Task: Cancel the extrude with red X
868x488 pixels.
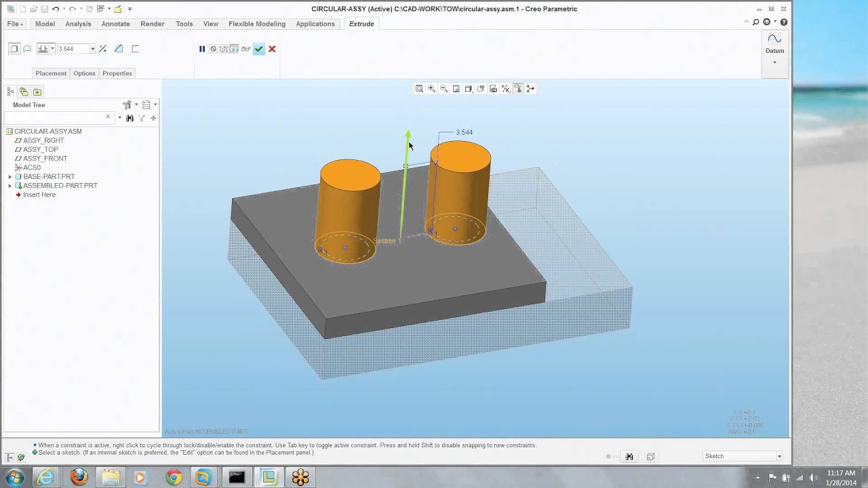Action: coord(272,49)
